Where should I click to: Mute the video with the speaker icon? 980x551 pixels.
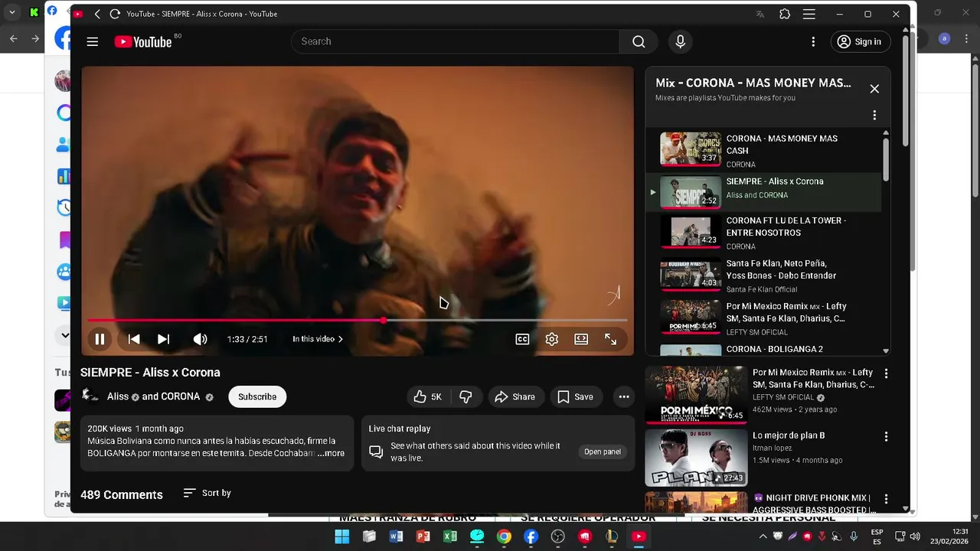tap(200, 339)
